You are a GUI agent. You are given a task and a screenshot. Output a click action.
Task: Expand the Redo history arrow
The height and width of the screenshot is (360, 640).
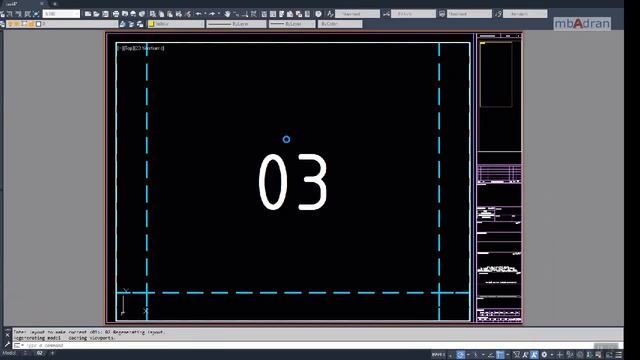219,14
